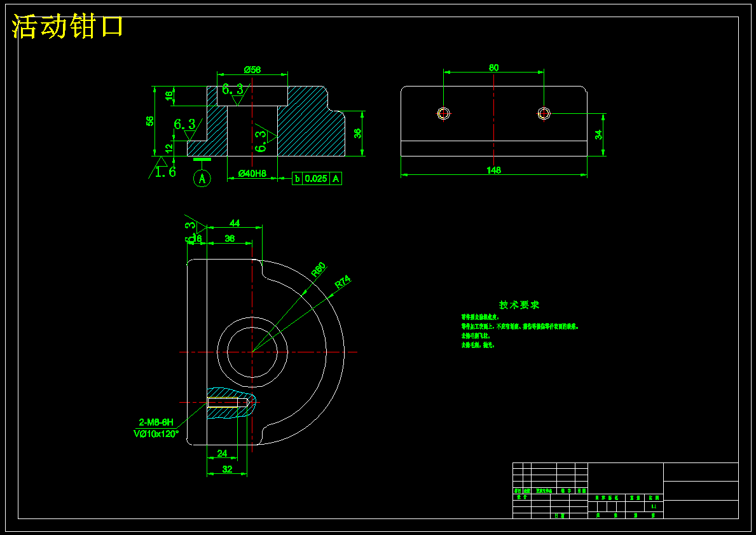Select datum letter A inside tolerance frame
The height and width of the screenshot is (535, 756).
point(336,179)
